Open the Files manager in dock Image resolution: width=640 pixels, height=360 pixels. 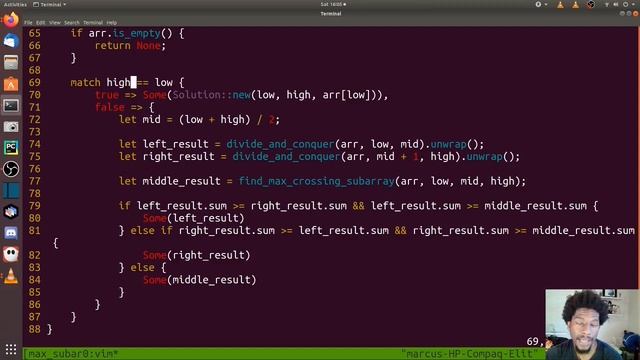click(x=11, y=62)
